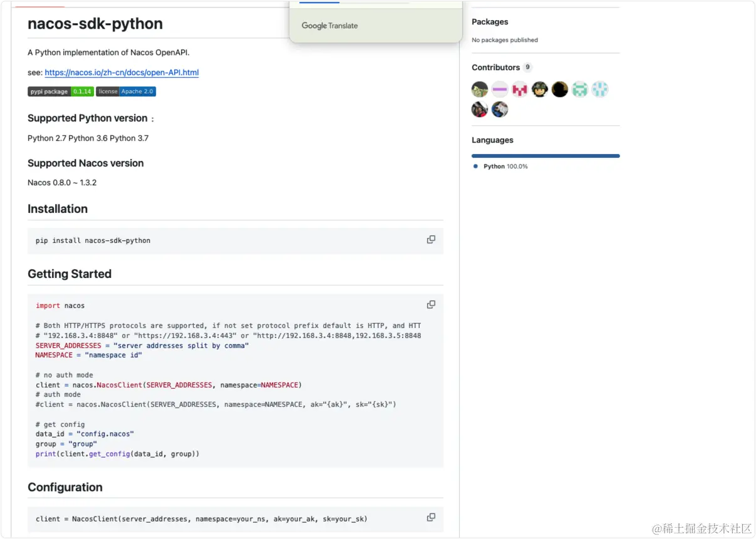Open the contributor avatar with blue and white photo
The height and width of the screenshot is (539, 756).
[x=500, y=110]
